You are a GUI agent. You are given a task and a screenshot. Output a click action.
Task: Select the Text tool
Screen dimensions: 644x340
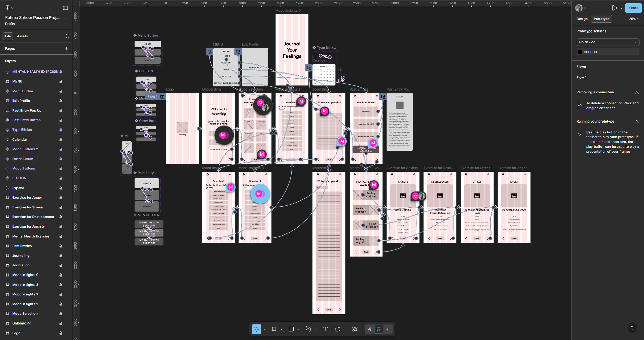coord(325,329)
